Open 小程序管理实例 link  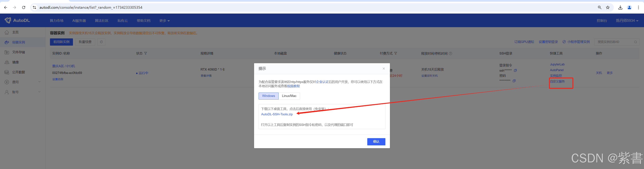tap(576, 42)
